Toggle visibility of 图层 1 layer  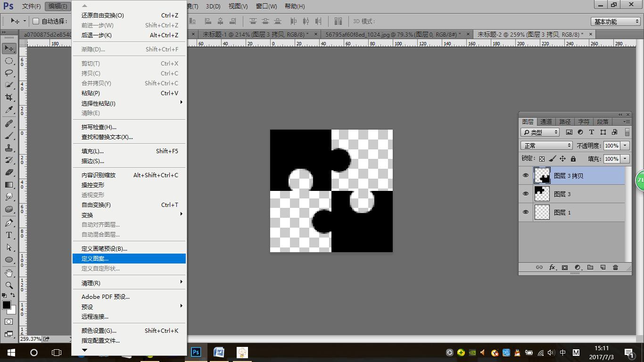tap(526, 213)
